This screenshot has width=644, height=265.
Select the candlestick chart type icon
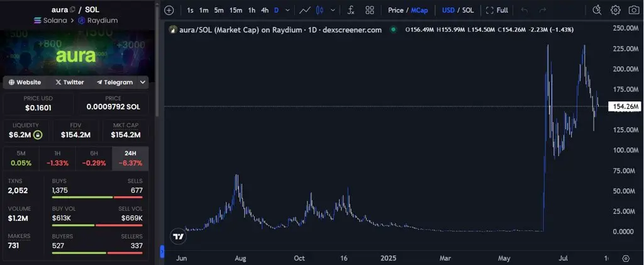coord(320,10)
